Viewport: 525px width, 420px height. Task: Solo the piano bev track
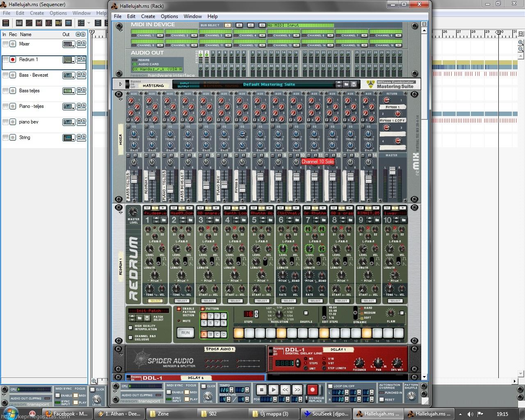tap(84, 121)
